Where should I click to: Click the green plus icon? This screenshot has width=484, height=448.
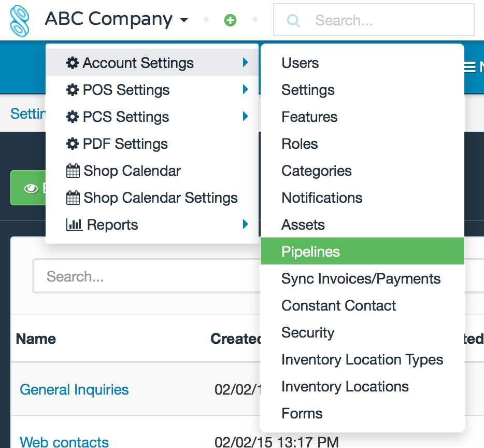click(x=230, y=19)
